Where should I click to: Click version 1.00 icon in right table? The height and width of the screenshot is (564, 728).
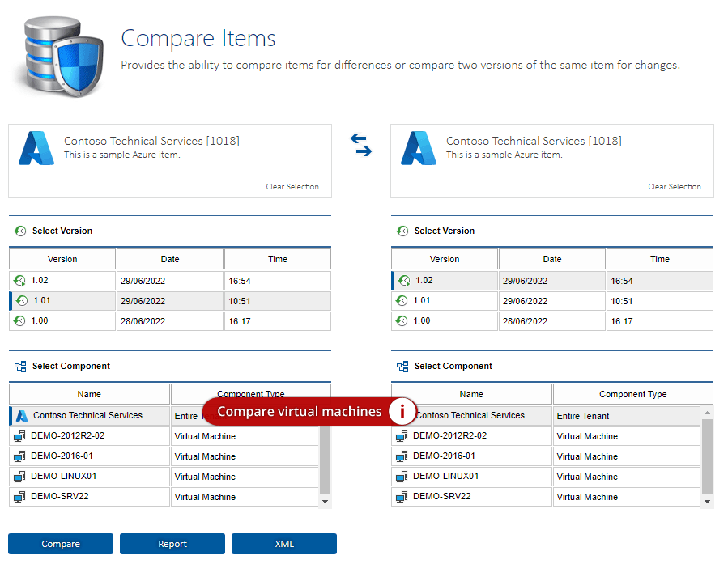(402, 321)
